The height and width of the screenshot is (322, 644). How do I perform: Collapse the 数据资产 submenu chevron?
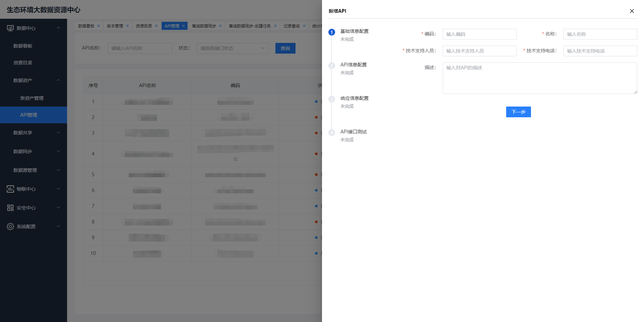coord(58,80)
